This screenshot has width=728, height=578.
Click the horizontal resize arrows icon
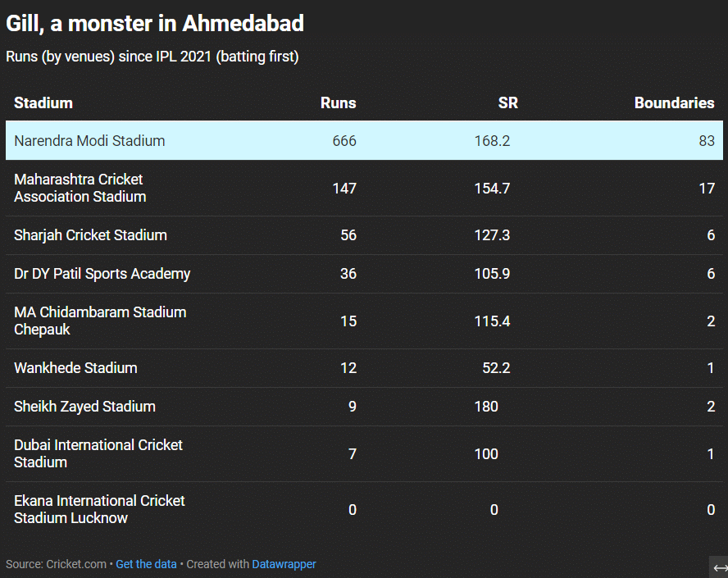720,567
